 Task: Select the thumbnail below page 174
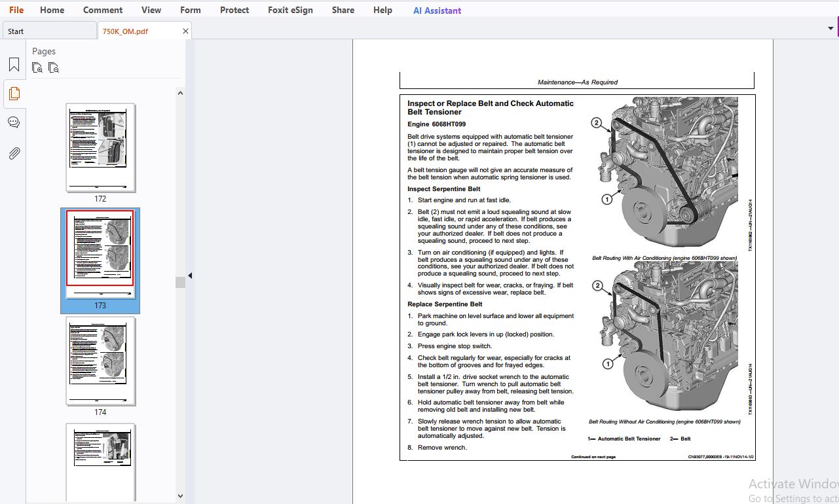coord(101,461)
